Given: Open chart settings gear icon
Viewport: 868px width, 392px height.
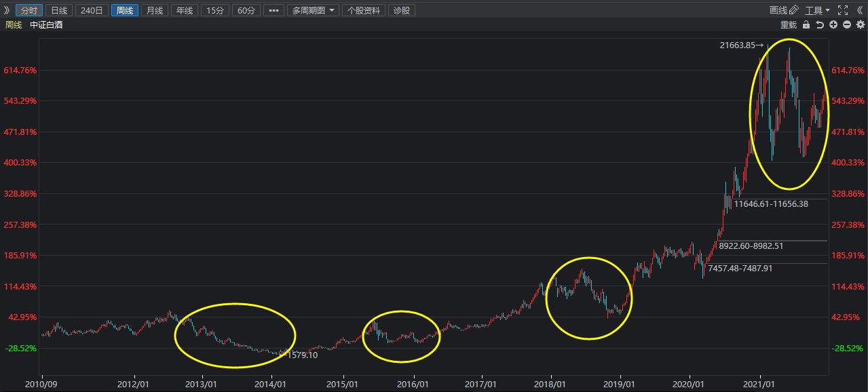Looking at the screenshot, I should pyautogui.click(x=861, y=24).
